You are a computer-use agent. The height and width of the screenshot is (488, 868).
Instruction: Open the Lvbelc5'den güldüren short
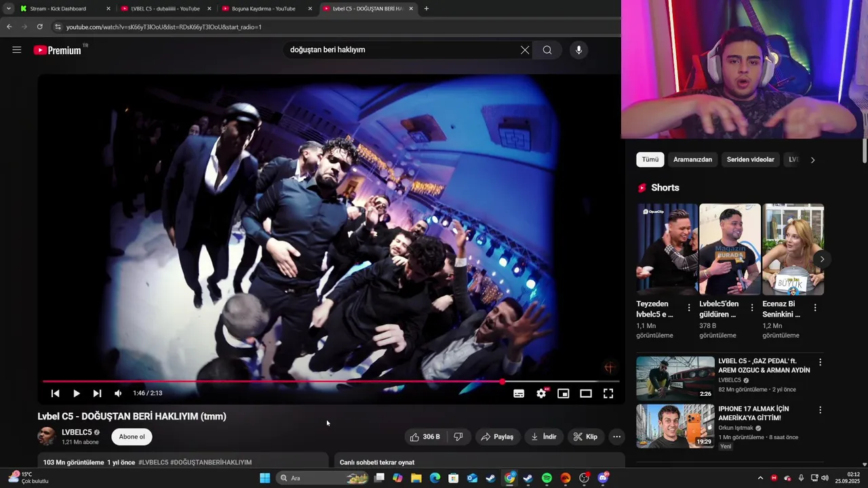[x=730, y=249]
